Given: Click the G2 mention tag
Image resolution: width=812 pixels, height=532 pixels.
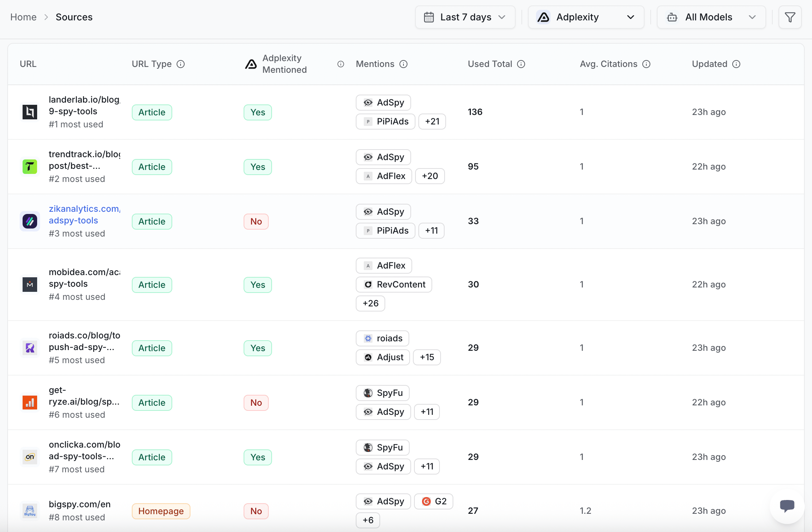Looking at the screenshot, I should click(434, 501).
